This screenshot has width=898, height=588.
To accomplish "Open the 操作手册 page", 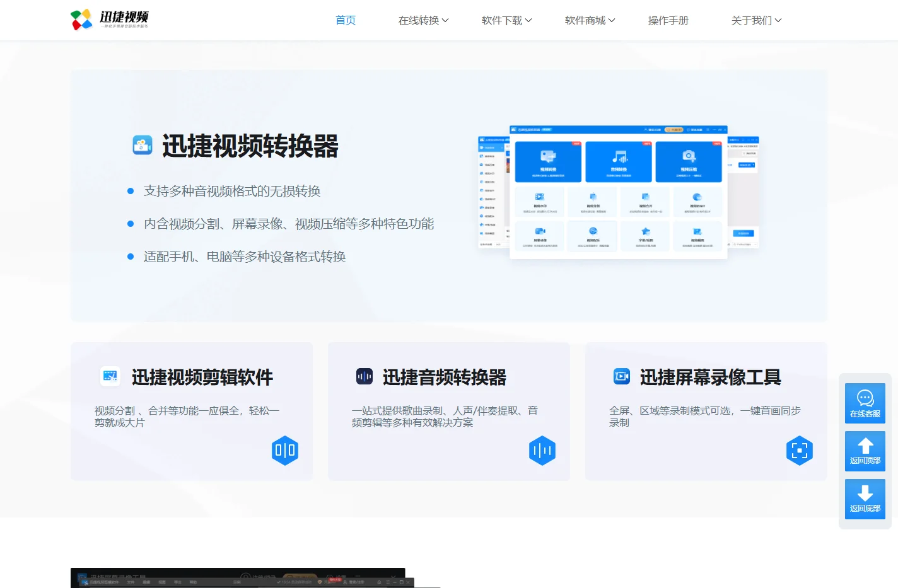I will [668, 20].
